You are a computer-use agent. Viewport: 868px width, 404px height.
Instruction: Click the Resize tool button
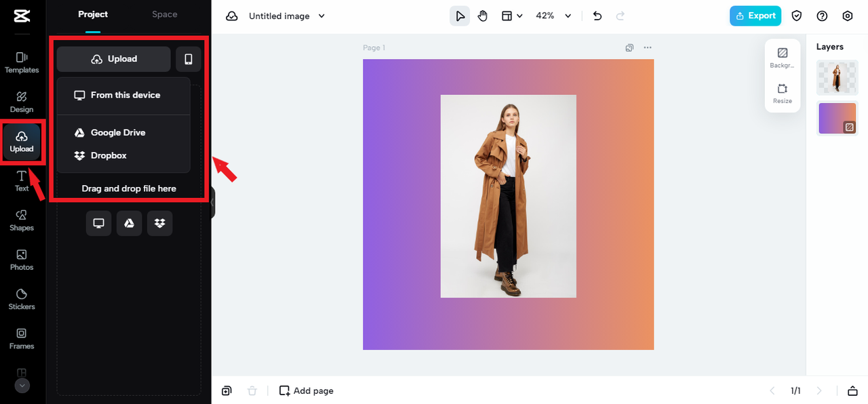point(782,94)
